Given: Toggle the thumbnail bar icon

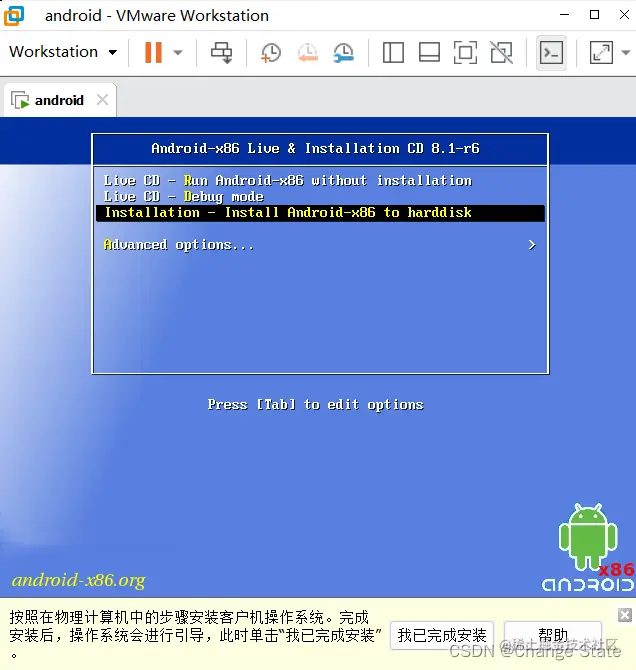Looking at the screenshot, I should point(429,53).
